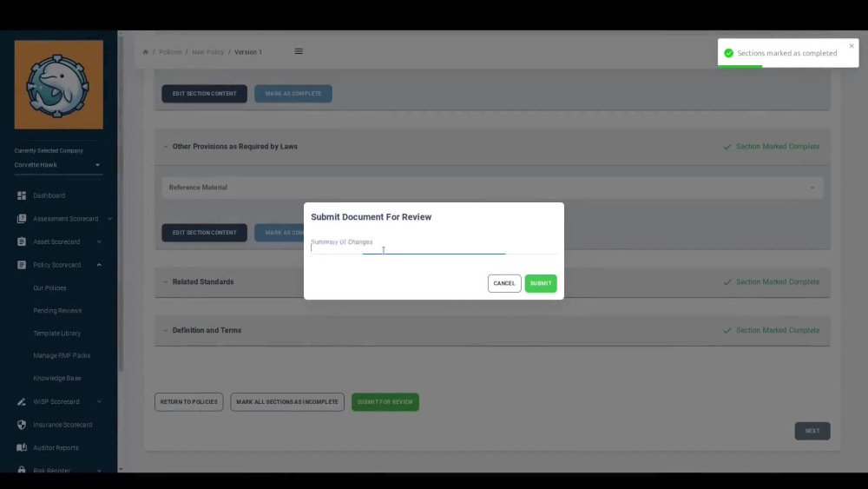The image size is (868, 489).
Task: Expand Assessment Scorecard chevron
Action: 109,219
